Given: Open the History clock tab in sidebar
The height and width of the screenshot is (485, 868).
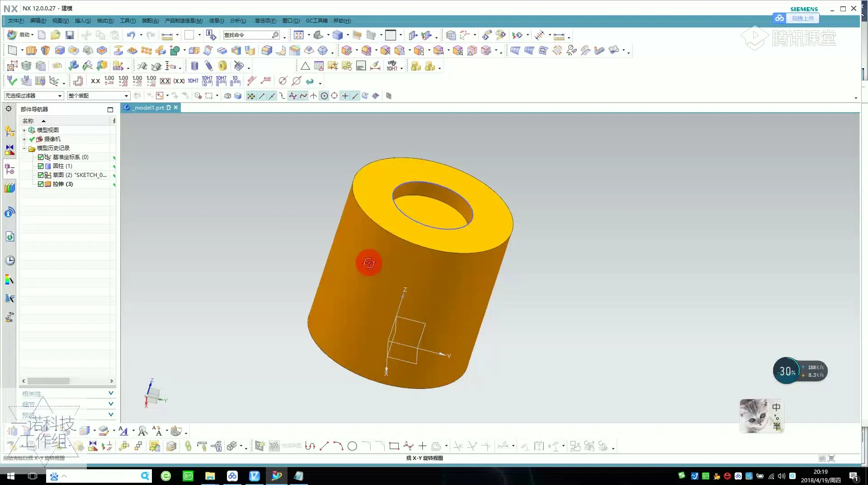Looking at the screenshot, I should coord(9,261).
